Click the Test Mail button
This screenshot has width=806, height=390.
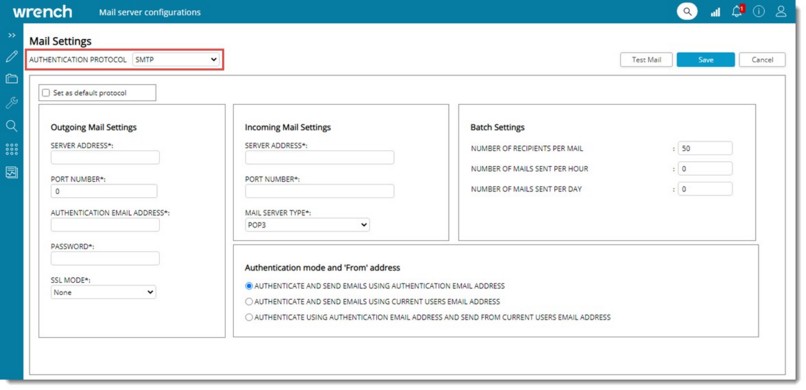pyautogui.click(x=646, y=60)
